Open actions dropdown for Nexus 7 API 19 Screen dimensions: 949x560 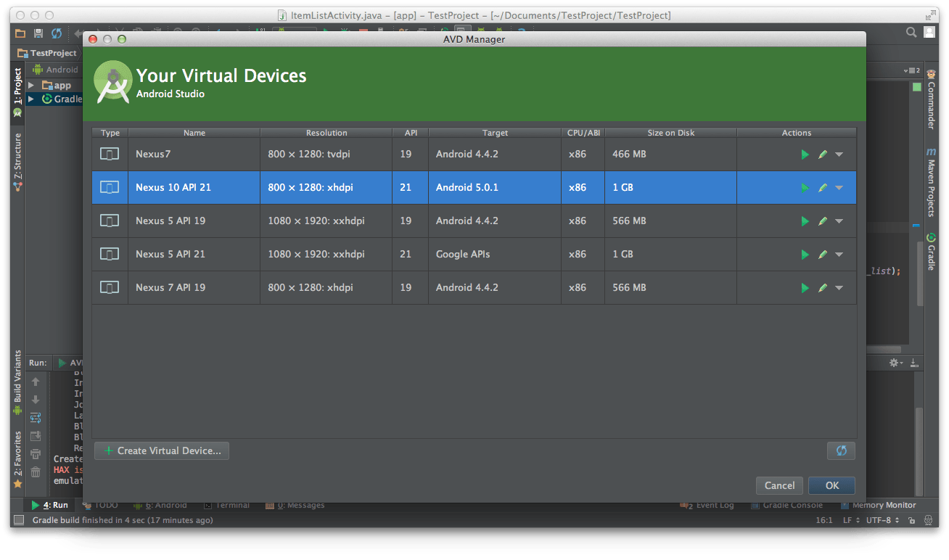839,288
